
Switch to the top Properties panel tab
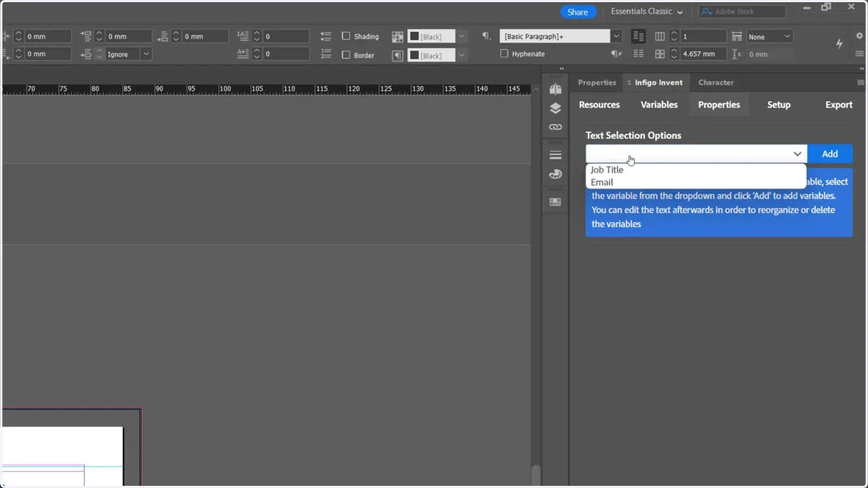(x=597, y=82)
